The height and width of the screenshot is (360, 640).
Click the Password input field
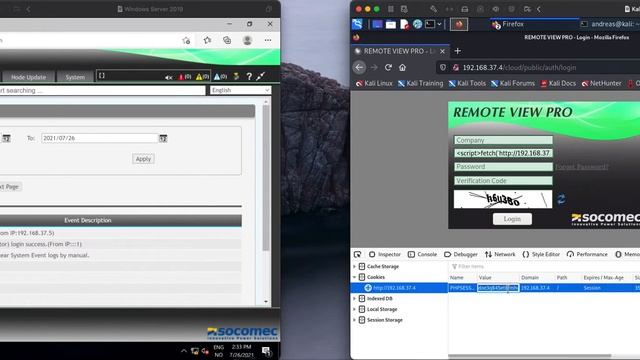tap(503, 167)
